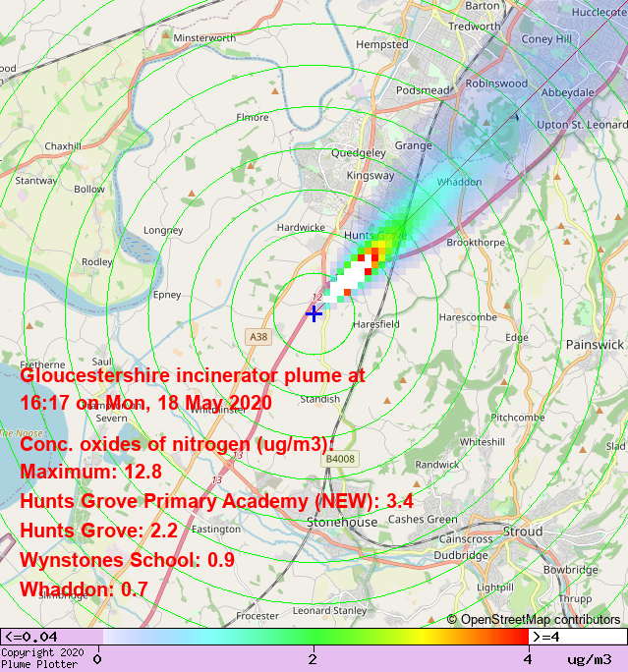The height and width of the screenshot is (672, 628).
Task: Click the Stonehouse town label
Action: [x=342, y=522]
